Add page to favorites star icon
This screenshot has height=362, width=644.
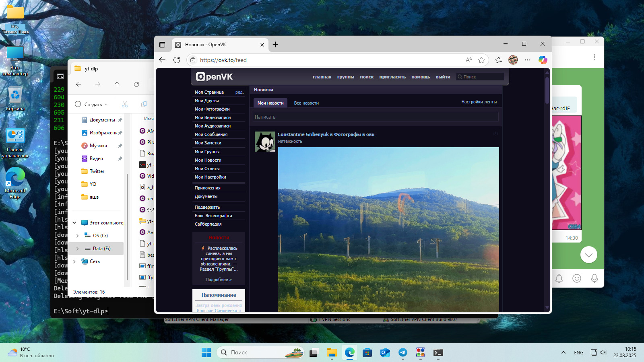481,60
